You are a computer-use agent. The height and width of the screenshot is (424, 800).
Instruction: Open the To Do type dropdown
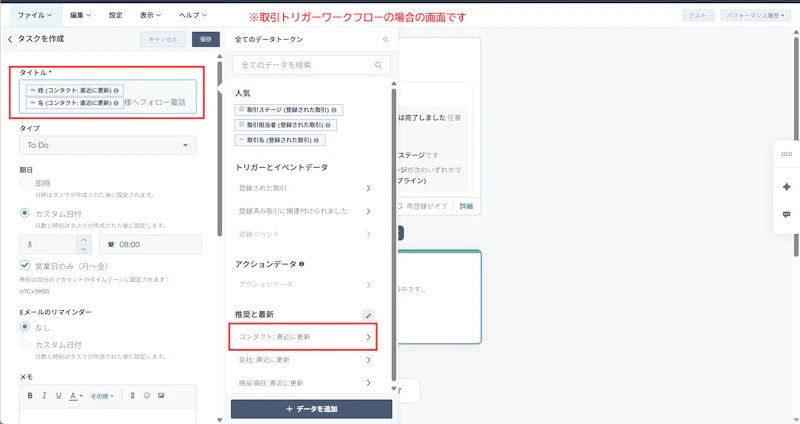tap(108, 145)
